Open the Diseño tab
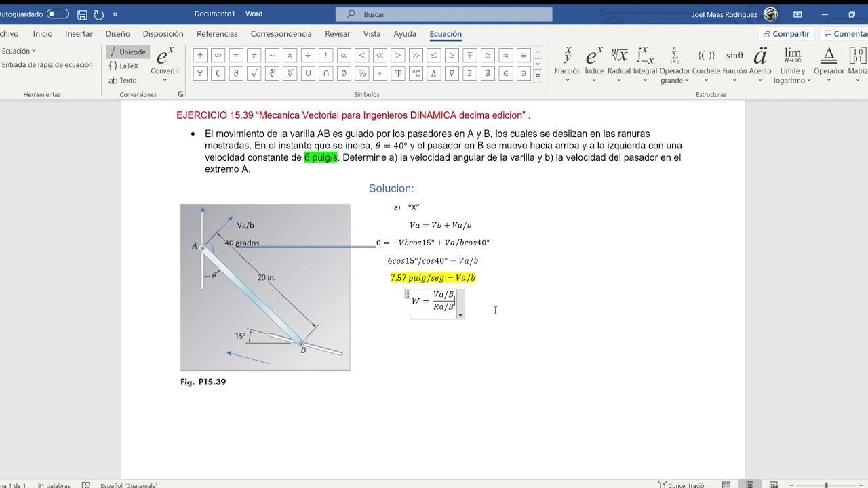 click(118, 34)
